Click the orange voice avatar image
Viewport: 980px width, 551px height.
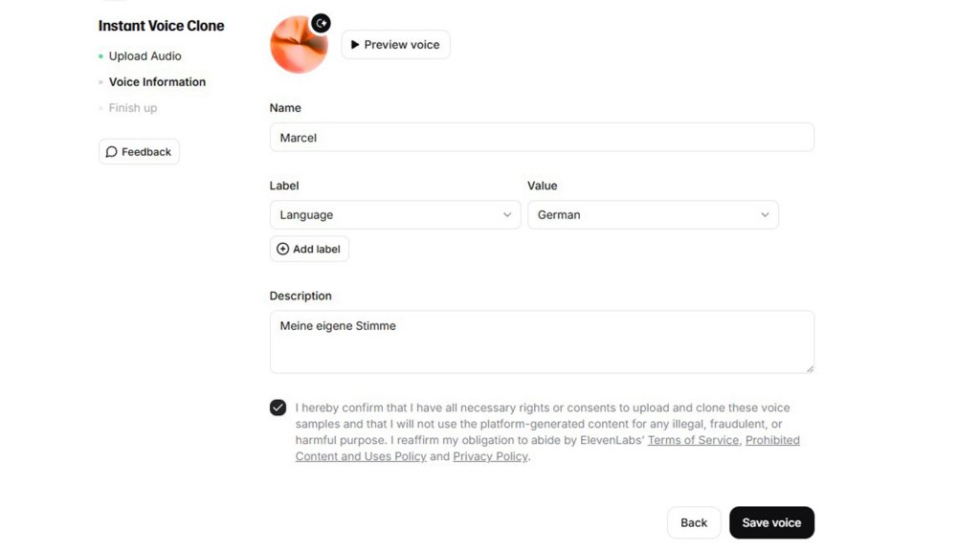coord(298,47)
